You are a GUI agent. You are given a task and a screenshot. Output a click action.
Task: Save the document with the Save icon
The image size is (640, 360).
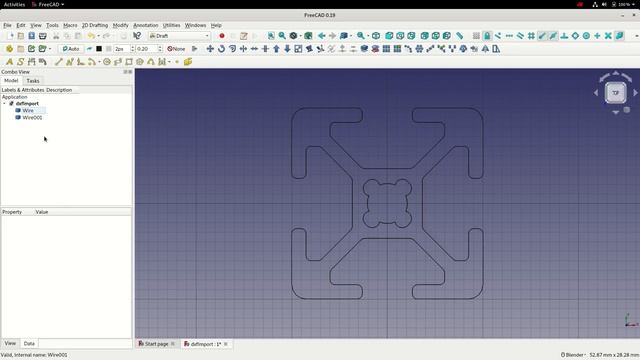[31, 36]
